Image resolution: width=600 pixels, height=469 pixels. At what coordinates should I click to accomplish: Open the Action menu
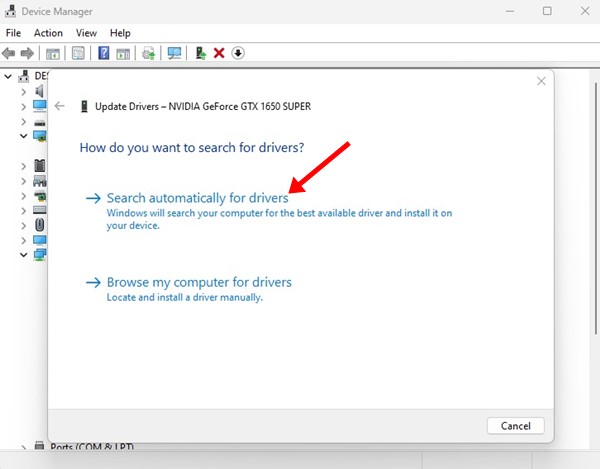click(x=48, y=33)
